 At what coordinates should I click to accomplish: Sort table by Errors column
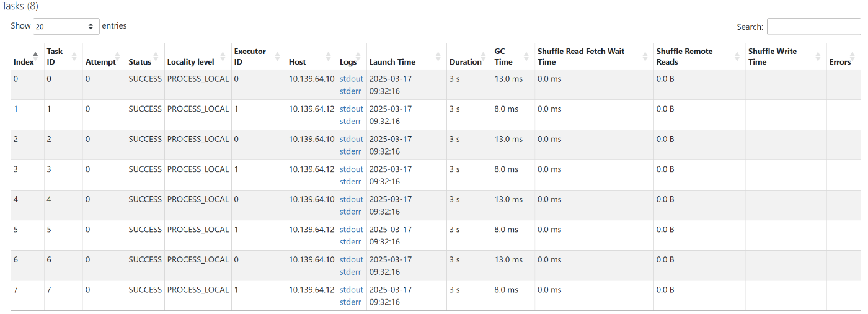point(843,56)
